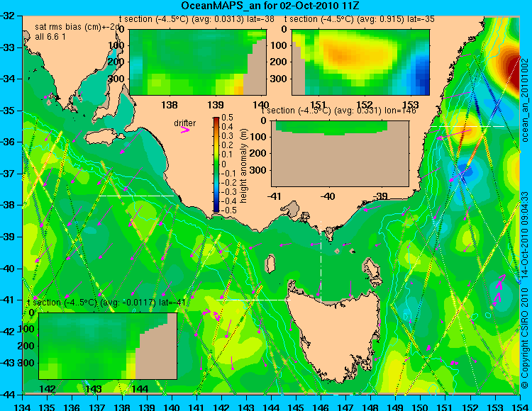The image size is (532, 411).
Task: Select the "sat rms bias (cm)+-2d" label
Action: 77,27
